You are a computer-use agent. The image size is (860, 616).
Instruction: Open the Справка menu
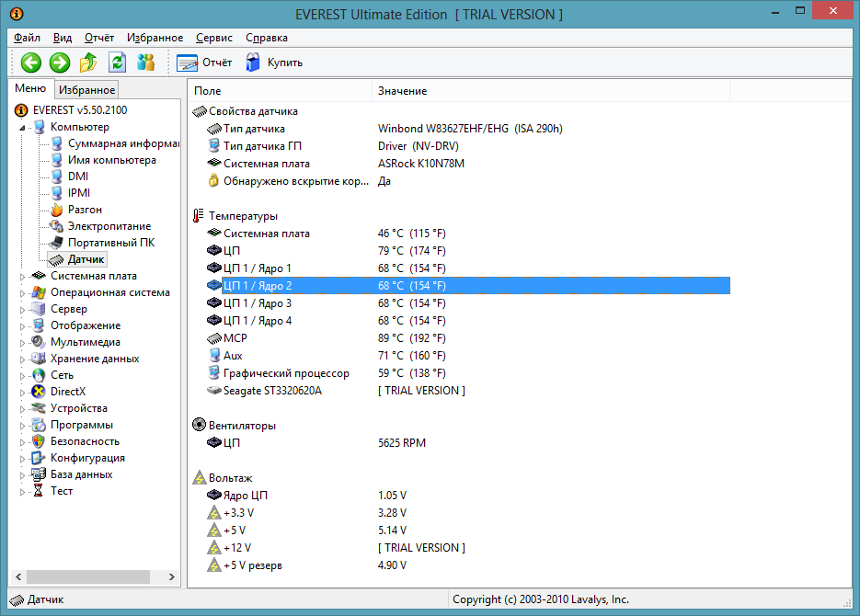click(x=267, y=38)
